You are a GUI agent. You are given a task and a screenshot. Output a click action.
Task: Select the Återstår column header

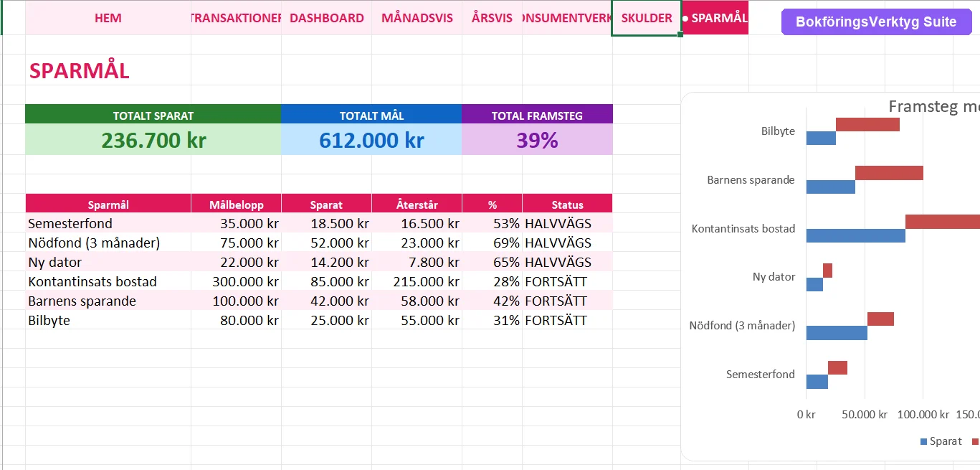pos(417,205)
